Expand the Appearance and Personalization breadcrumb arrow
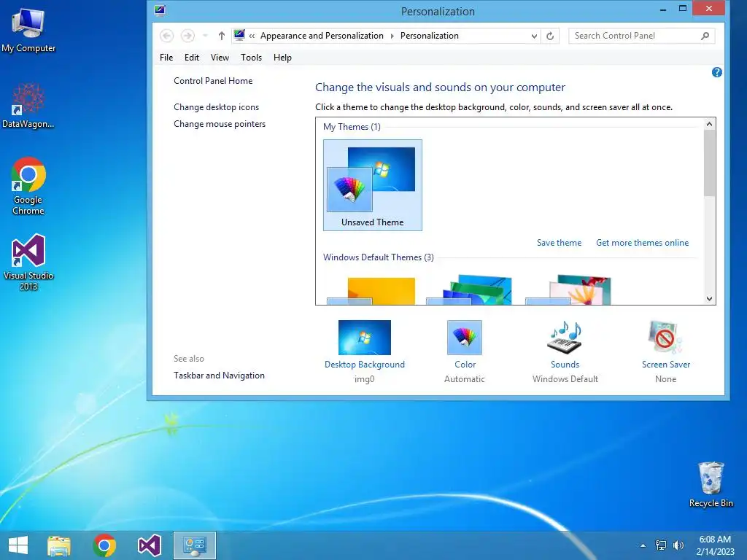The height and width of the screenshot is (560, 747). (x=392, y=36)
